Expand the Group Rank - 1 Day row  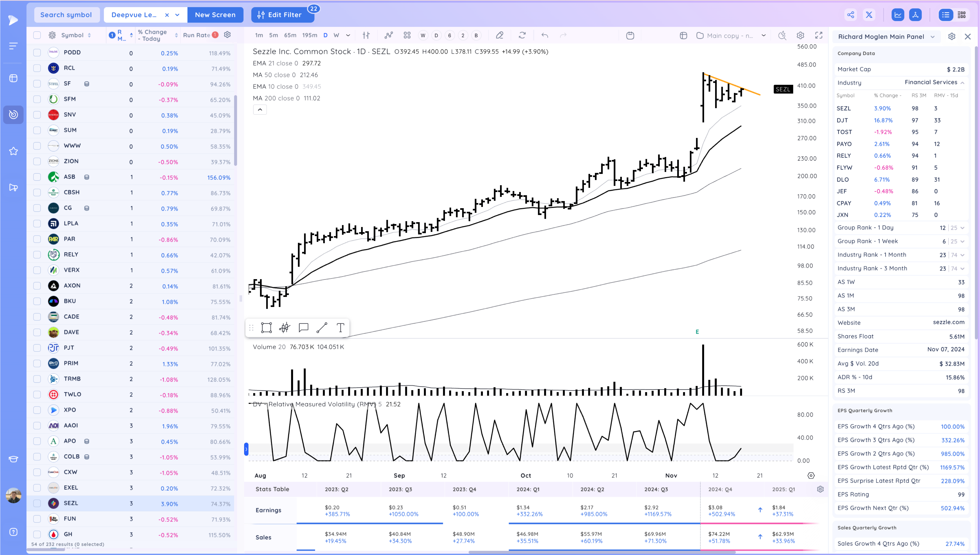pyautogui.click(x=962, y=228)
